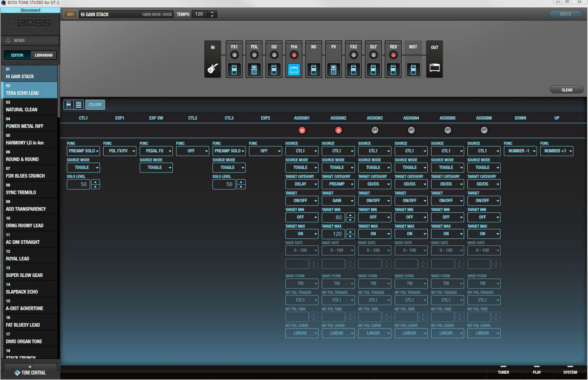Enable ASSIGN3 OFF switch
588x380 pixels.
[374, 130]
